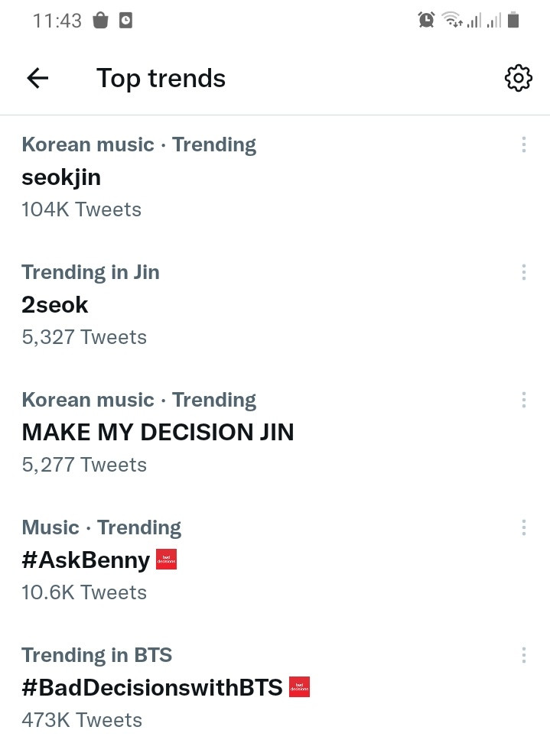Go back using the left arrow
Screen dimensions: 550x756
pyautogui.click(x=37, y=78)
